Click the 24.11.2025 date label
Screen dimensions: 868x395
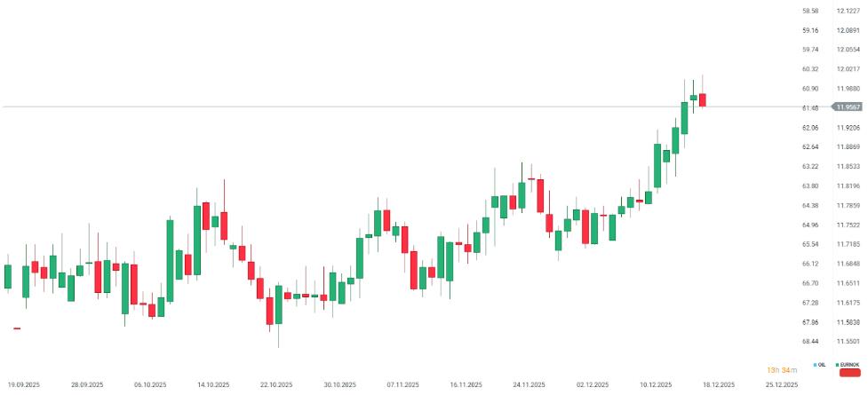529,385
